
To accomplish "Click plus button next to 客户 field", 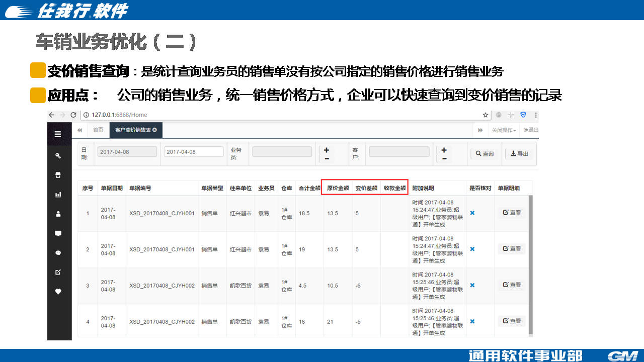I will click(x=444, y=150).
